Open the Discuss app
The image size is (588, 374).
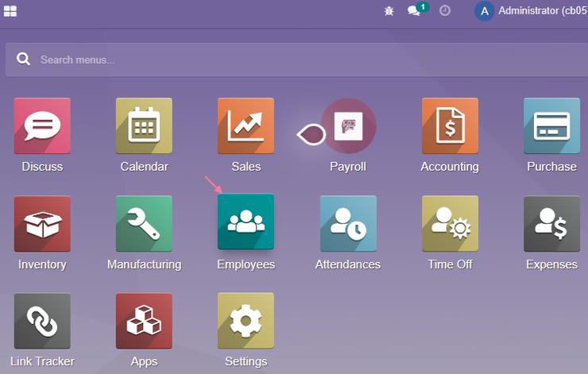coord(42,126)
